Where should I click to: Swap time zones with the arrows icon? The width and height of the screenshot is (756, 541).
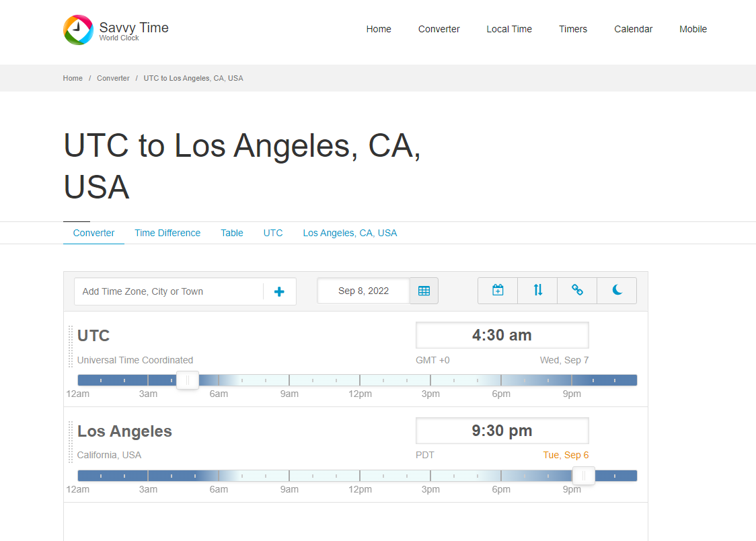click(537, 291)
